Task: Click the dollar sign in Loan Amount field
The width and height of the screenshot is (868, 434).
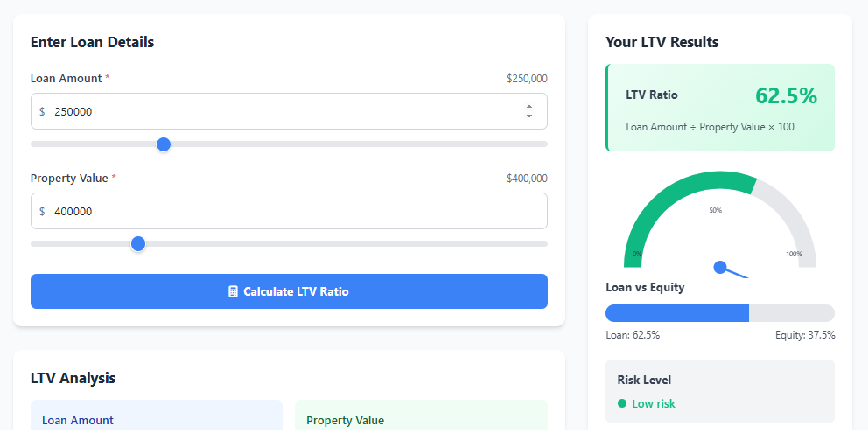Action: (42, 112)
